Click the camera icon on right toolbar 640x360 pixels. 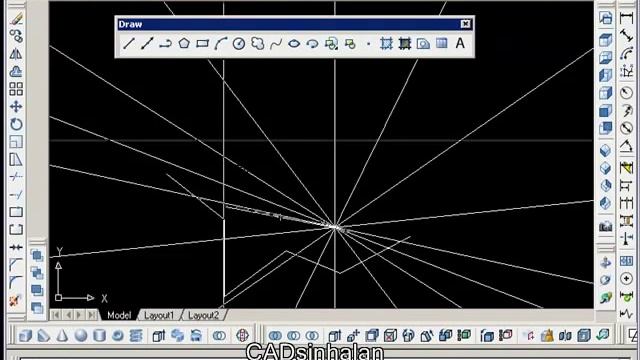[x=606, y=227]
